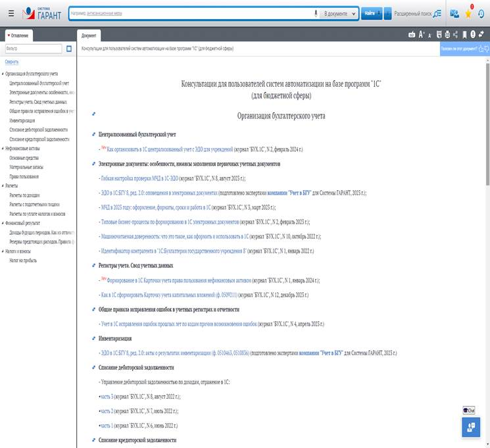Open the first компании "Учет в БГУ" link
The height and width of the screenshot is (448, 490).
click(x=289, y=193)
